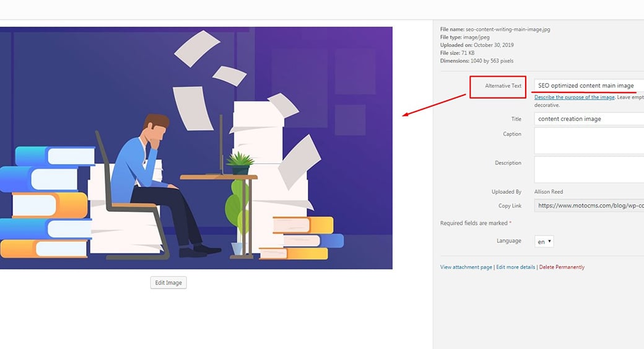Click the Caption field label
644x349 pixels.
[x=511, y=134]
